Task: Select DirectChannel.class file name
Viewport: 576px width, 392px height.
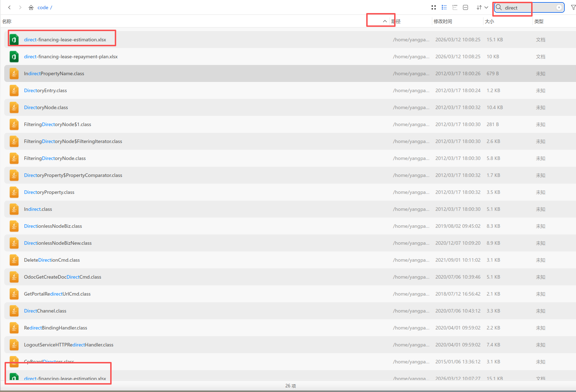Action: point(45,311)
